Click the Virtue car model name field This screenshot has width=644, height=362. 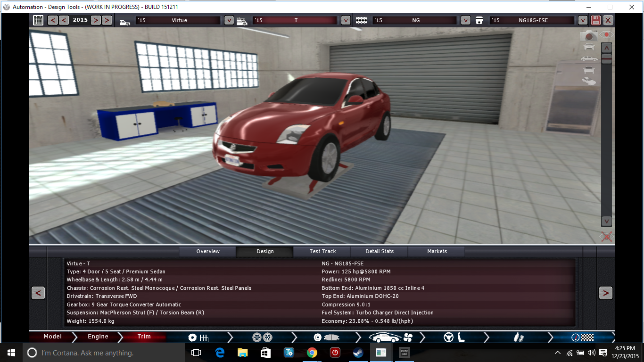178,20
